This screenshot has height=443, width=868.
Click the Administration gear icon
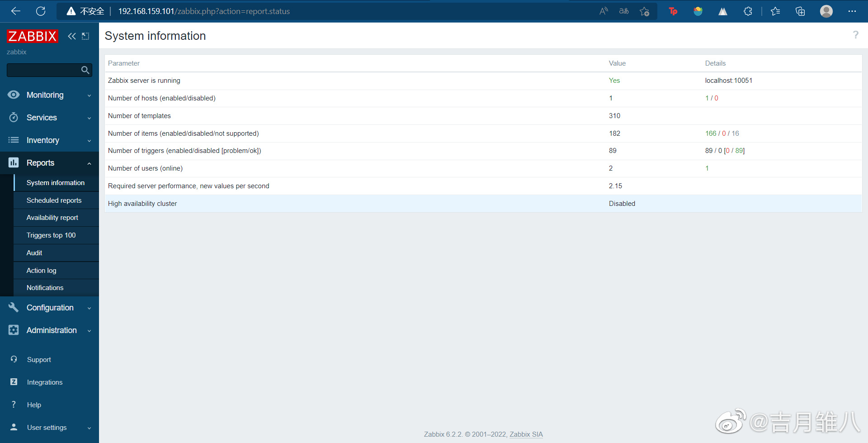tap(14, 330)
